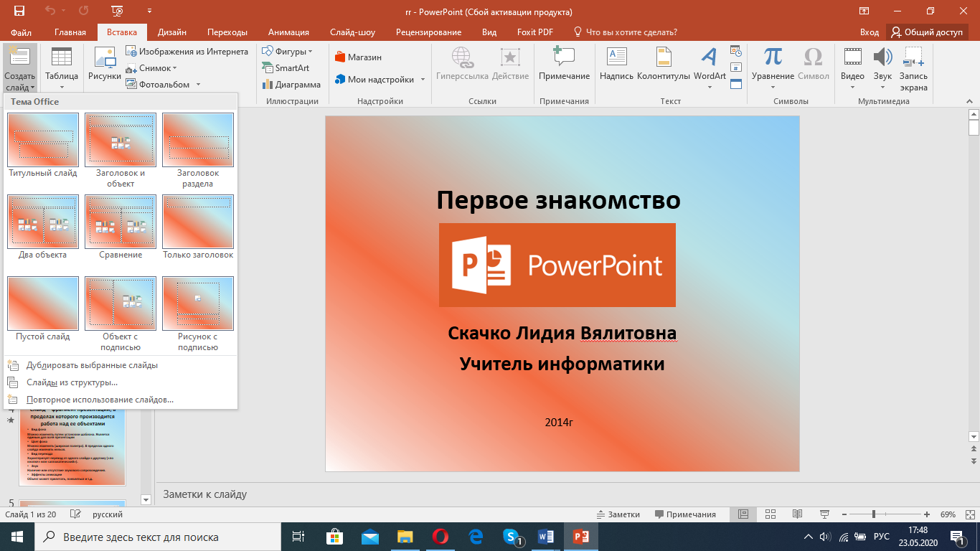Click the Redo icon in quick access
980x551 pixels.
point(84,11)
